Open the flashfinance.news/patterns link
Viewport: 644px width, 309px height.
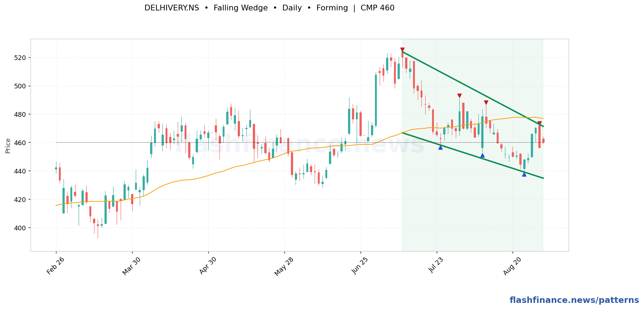(574, 300)
